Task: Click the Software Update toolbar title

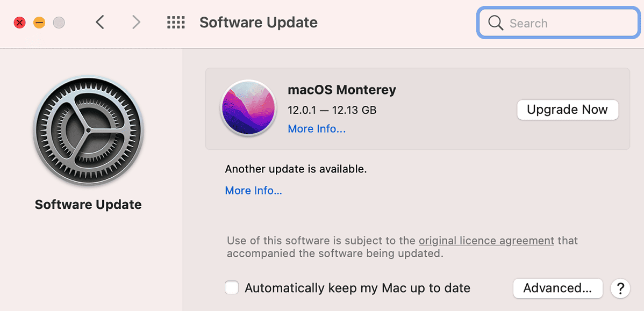Action: [x=258, y=23]
